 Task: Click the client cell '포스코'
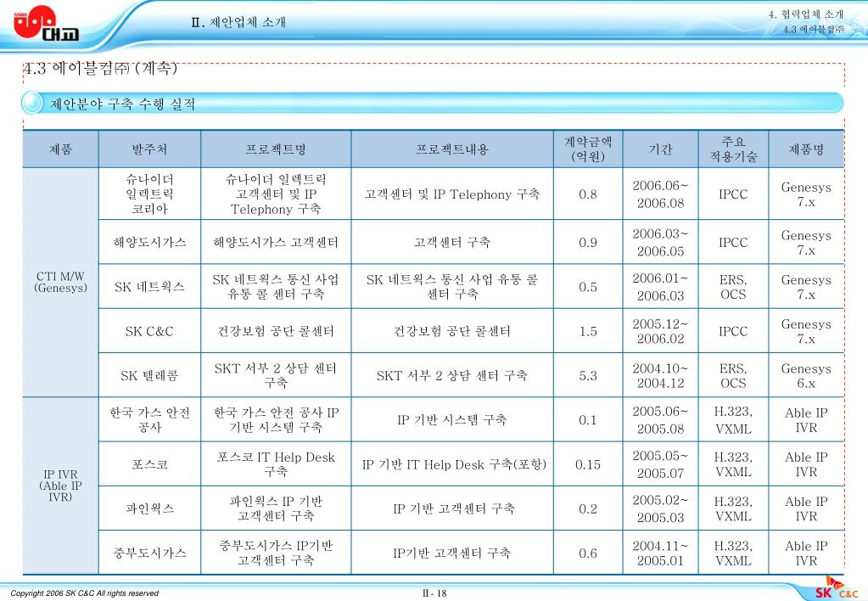tap(149, 464)
